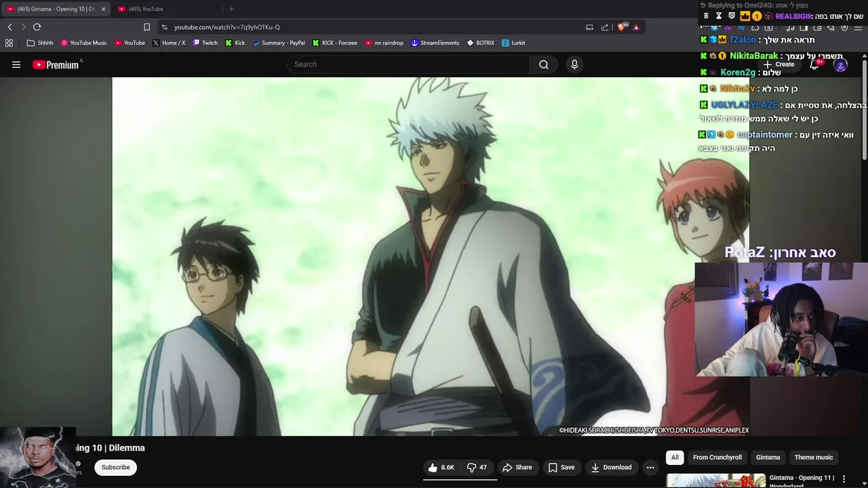Click the magnifier search button

click(x=544, y=64)
